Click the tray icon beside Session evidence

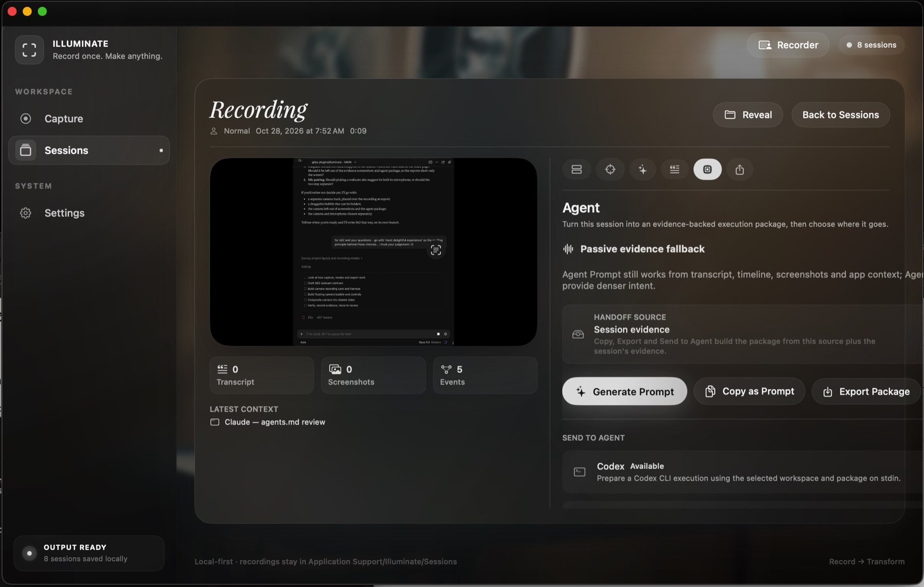(x=578, y=334)
